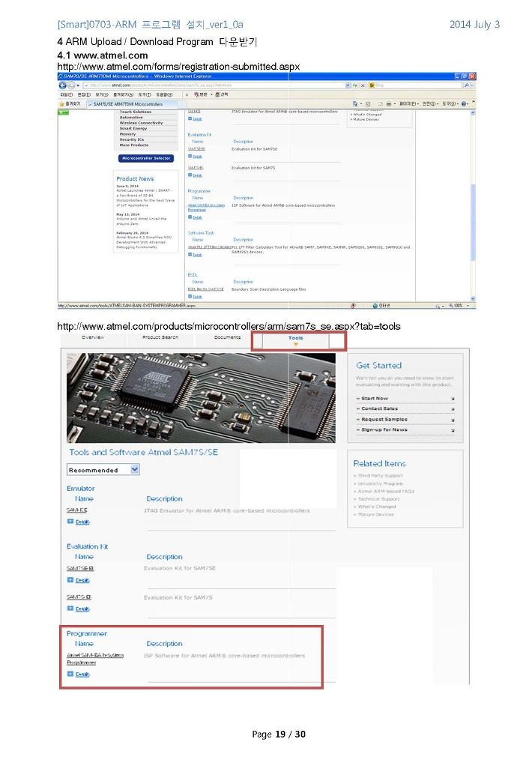Open the 도움말(H) menu in IE
Viewport: 532px width, 757px height.
[x=164, y=94]
